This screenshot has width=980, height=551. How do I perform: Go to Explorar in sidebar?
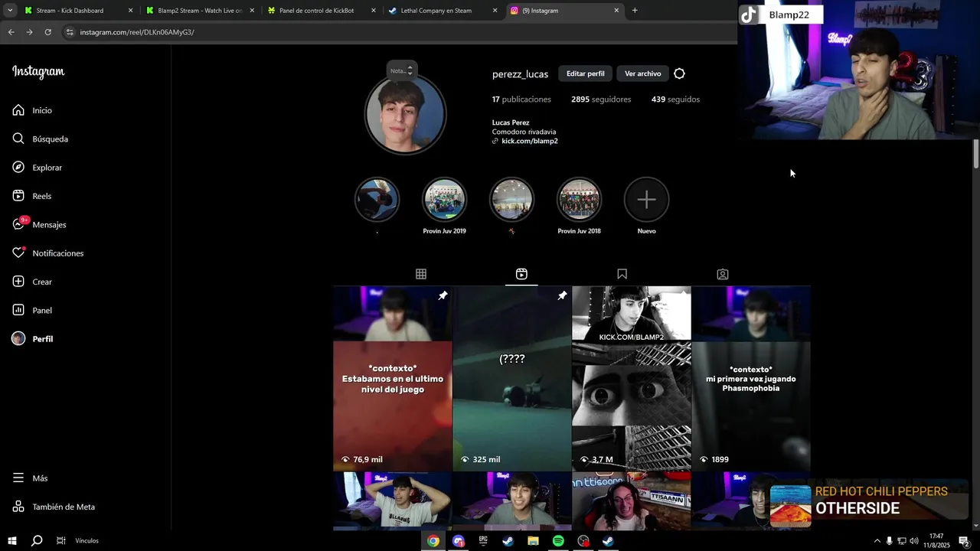38,168
